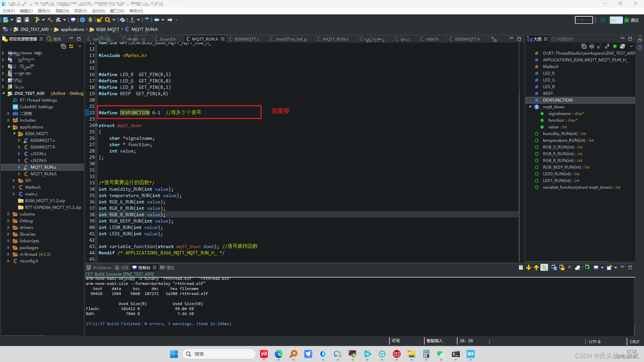This screenshot has height=362, width=644.
Task: Click applications in the breadcrumb path
Action: [x=72, y=29]
